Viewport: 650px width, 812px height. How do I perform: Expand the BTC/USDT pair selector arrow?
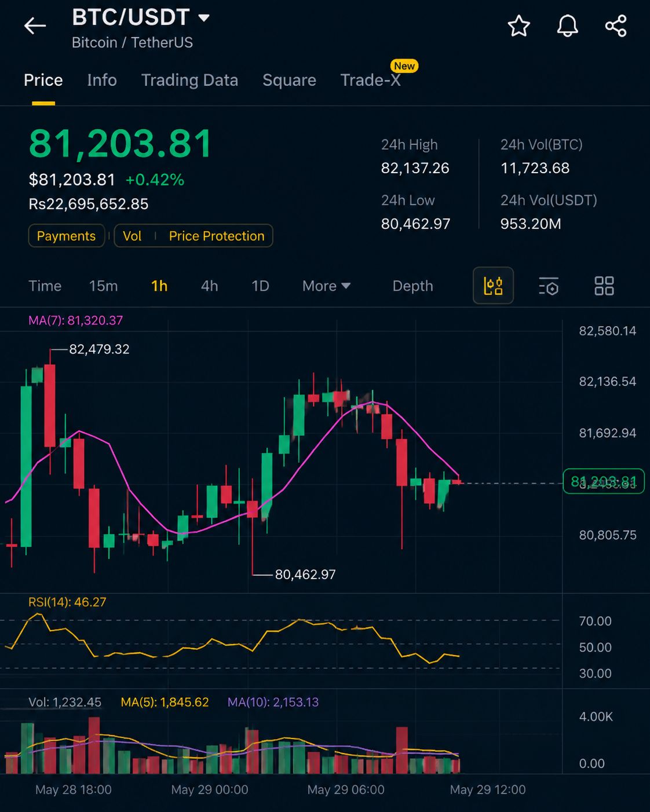coord(204,18)
